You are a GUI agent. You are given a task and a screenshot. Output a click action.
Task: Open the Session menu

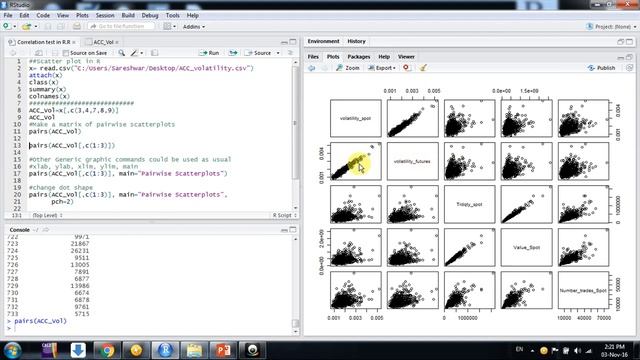tap(105, 15)
